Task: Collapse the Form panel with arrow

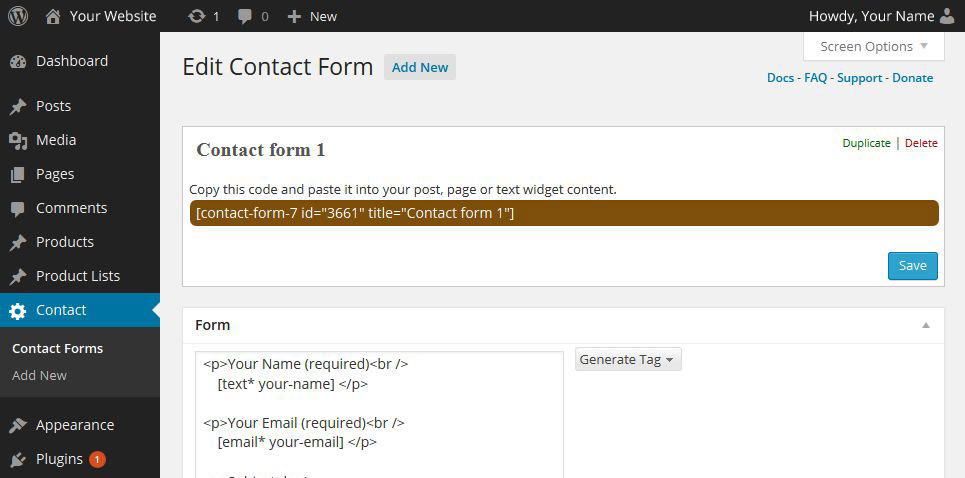Action: click(926, 325)
